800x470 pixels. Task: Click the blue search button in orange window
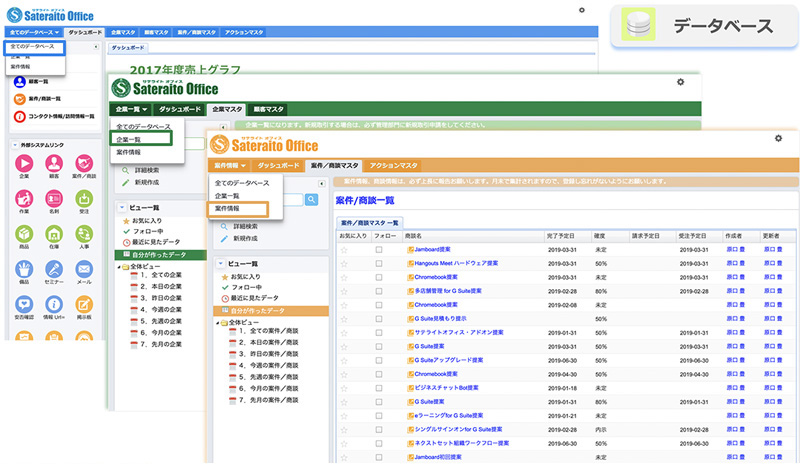(311, 200)
